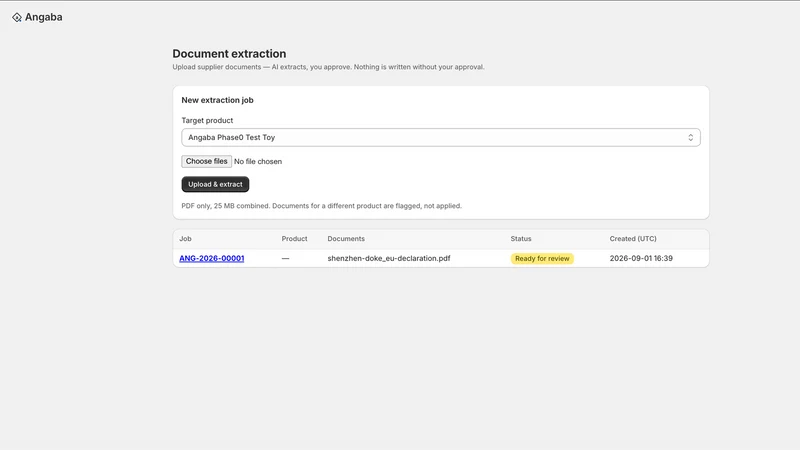Viewport: 800px width, 450px height.
Task: Click the Job column header
Action: pyautogui.click(x=185, y=239)
